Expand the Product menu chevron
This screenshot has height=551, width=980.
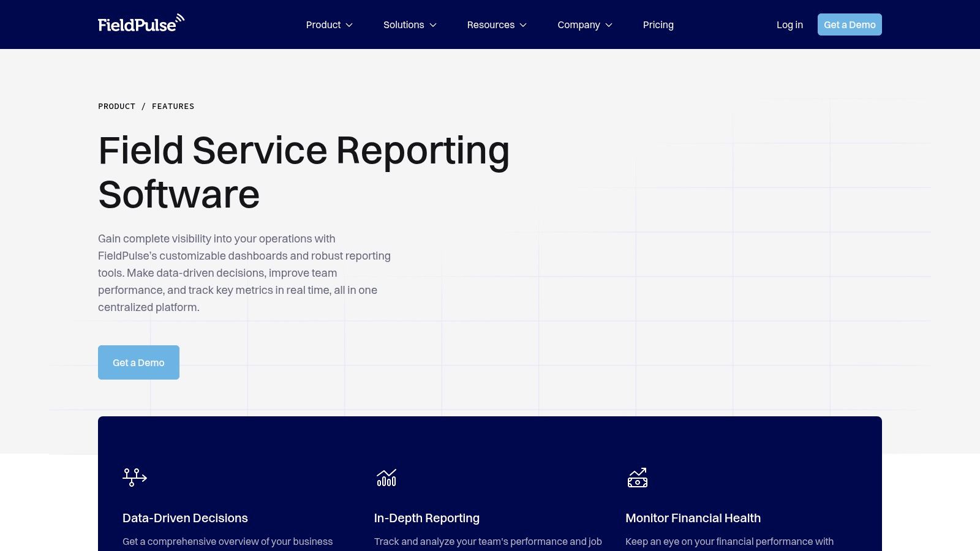pyautogui.click(x=349, y=25)
